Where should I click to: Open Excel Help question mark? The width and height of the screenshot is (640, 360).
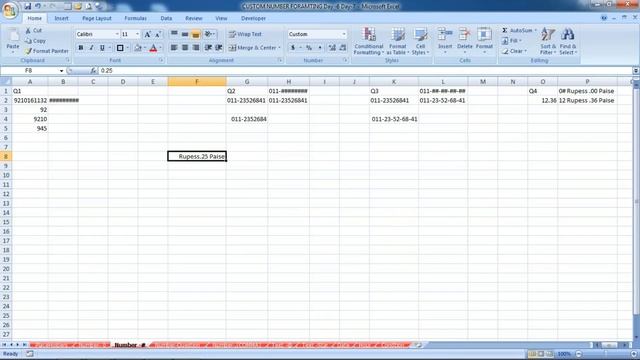(x=604, y=18)
